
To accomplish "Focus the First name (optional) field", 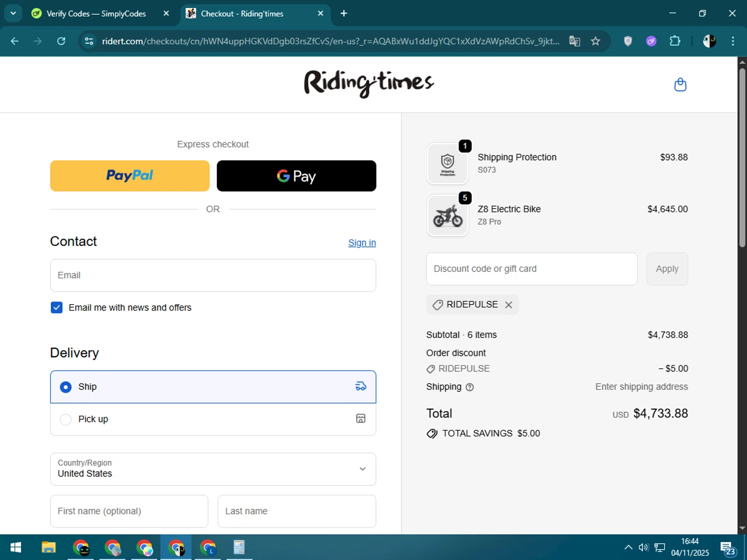I will pos(129,511).
